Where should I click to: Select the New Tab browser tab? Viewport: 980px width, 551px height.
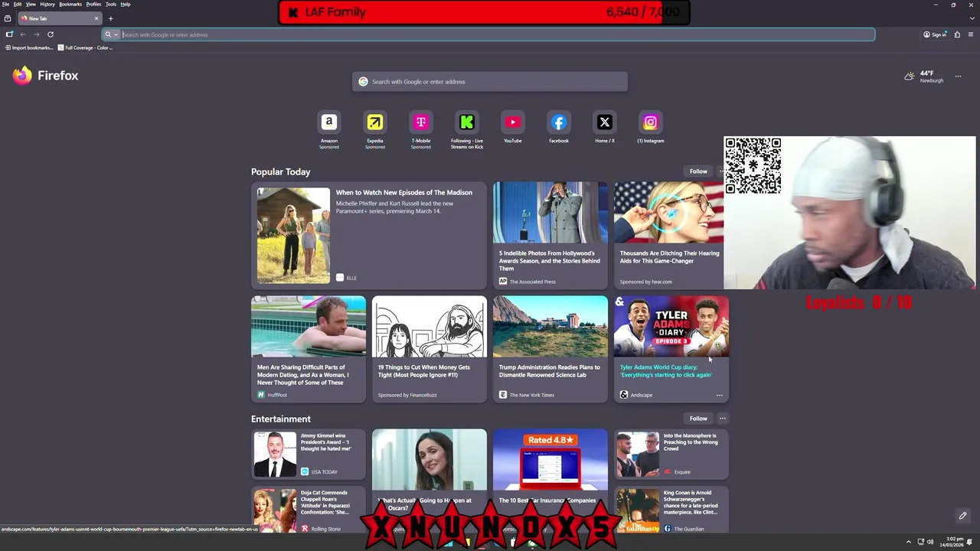[x=60, y=18]
